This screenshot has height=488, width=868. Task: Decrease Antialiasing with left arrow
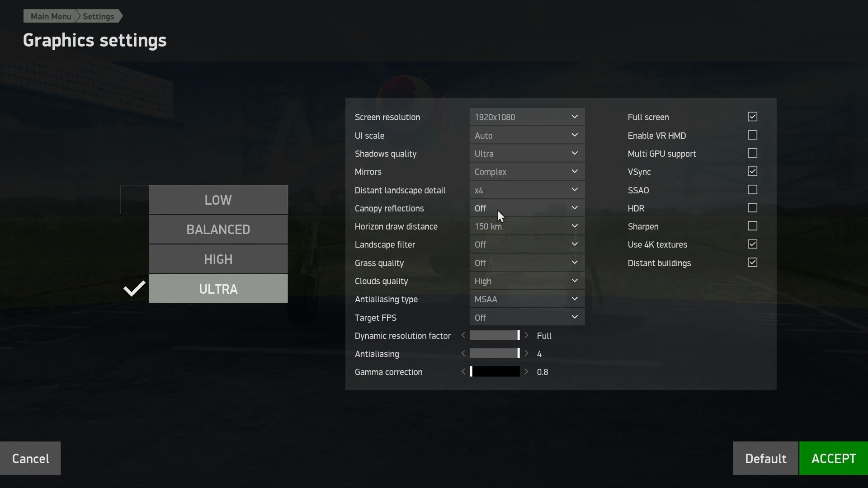(x=463, y=353)
